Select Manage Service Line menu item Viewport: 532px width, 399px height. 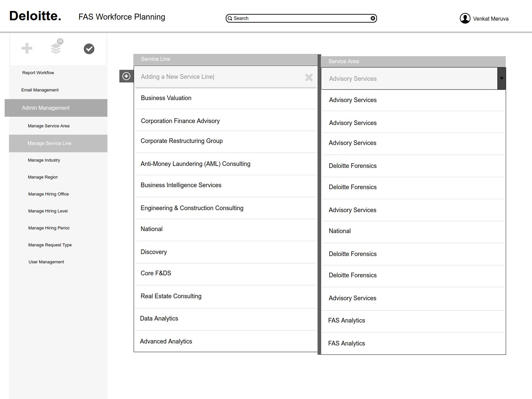pyautogui.click(x=58, y=143)
